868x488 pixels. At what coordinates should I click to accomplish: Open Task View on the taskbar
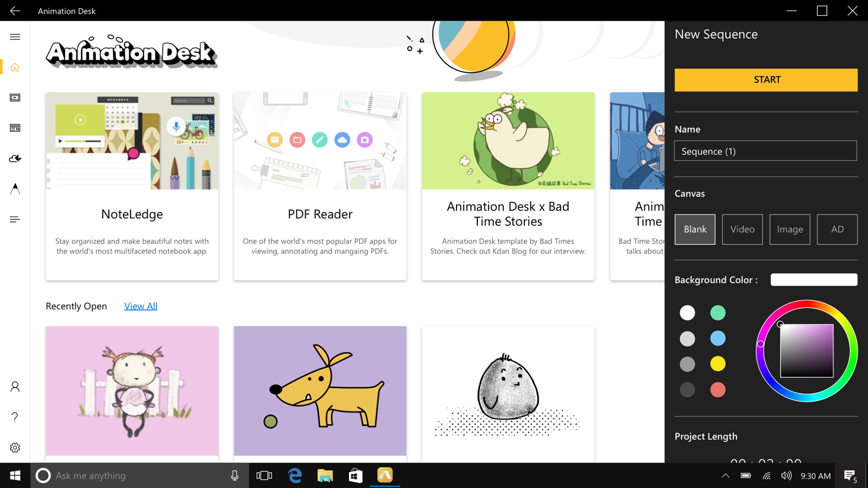[x=264, y=475]
